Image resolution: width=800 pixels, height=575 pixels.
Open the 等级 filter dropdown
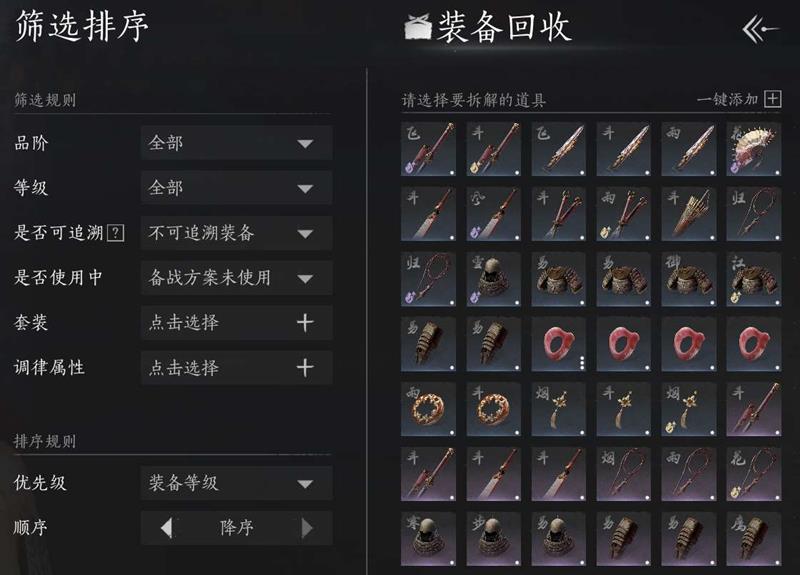[x=237, y=188]
